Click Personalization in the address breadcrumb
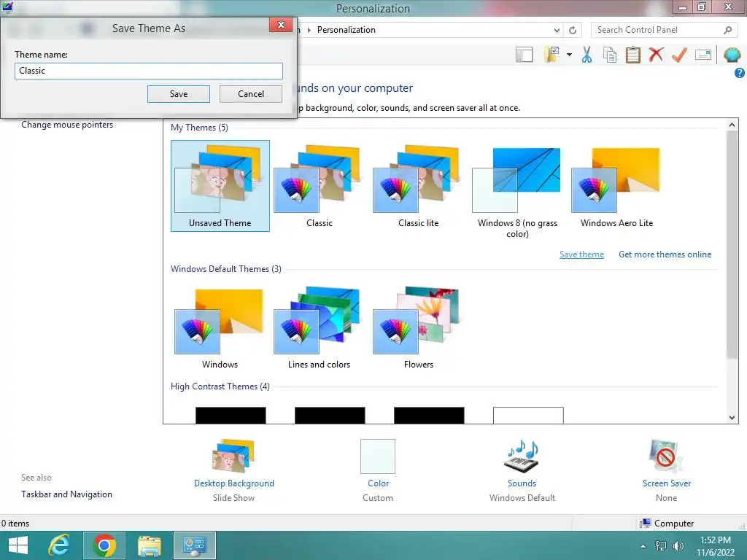The image size is (747, 560). tap(347, 30)
